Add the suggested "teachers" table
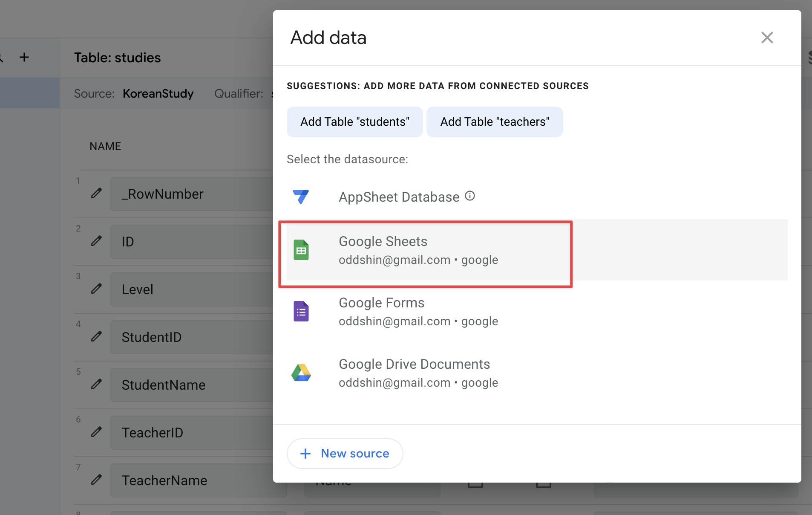 point(494,122)
